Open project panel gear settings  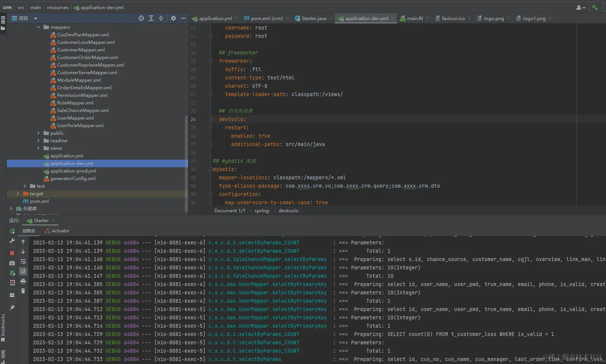pyautogui.click(x=173, y=18)
